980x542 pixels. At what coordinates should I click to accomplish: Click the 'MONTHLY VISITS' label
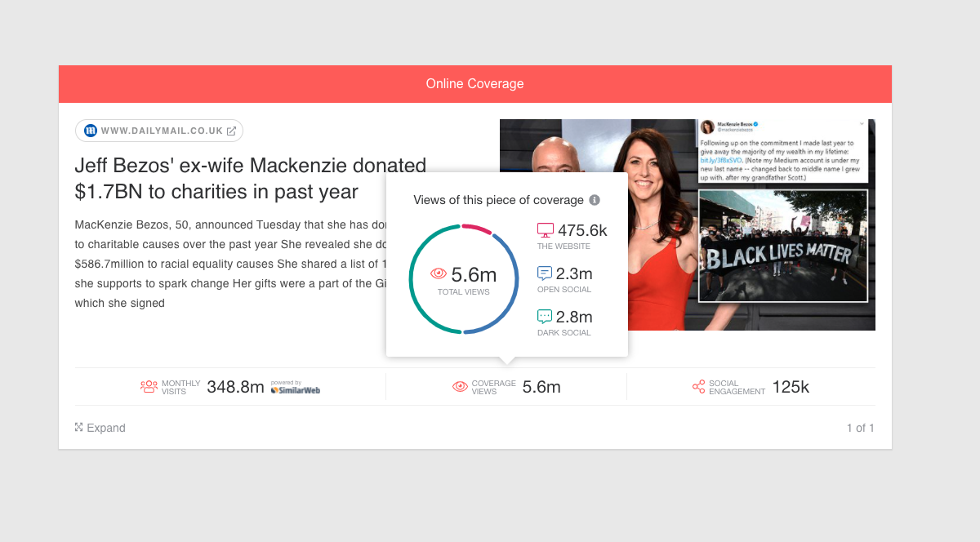(x=180, y=387)
